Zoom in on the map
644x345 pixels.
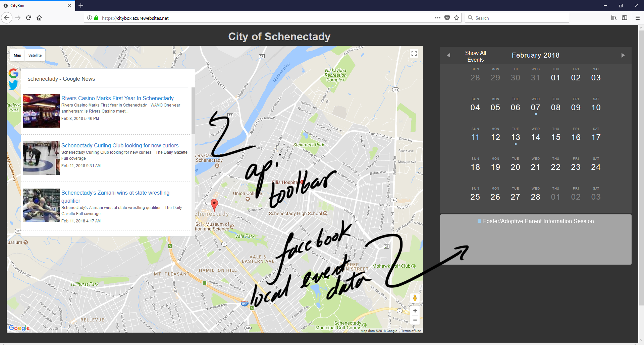[x=415, y=311]
